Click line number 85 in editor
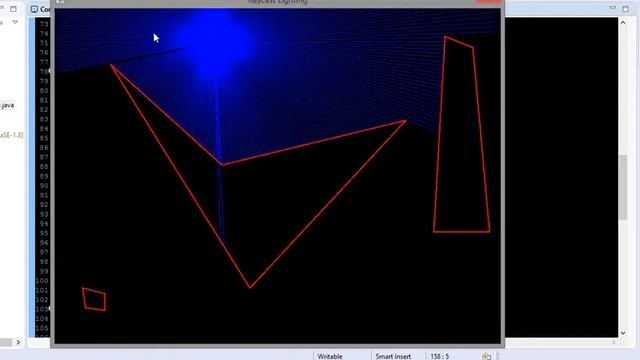 tap(44, 138)
